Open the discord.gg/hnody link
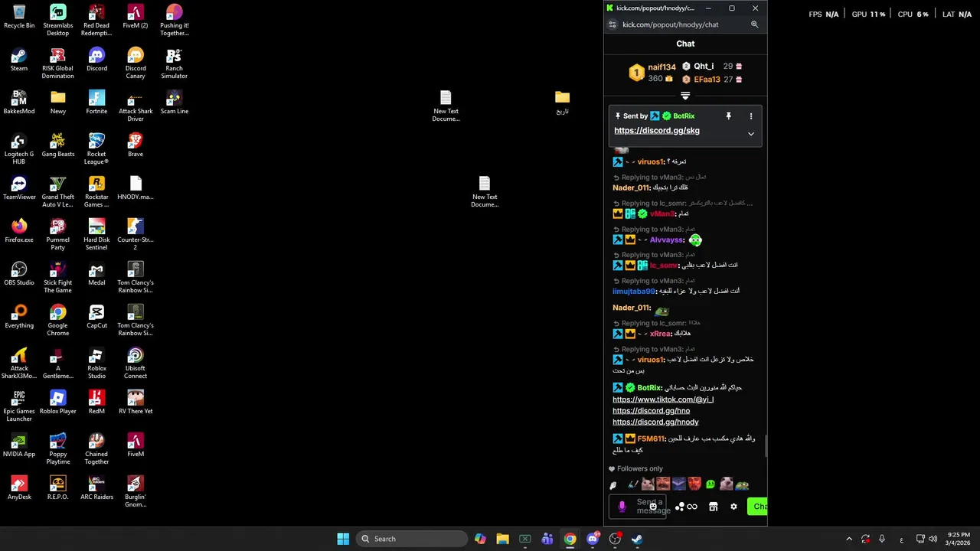Image resolution: width=980 pixels, height=551 pixels. coord(655,422)
